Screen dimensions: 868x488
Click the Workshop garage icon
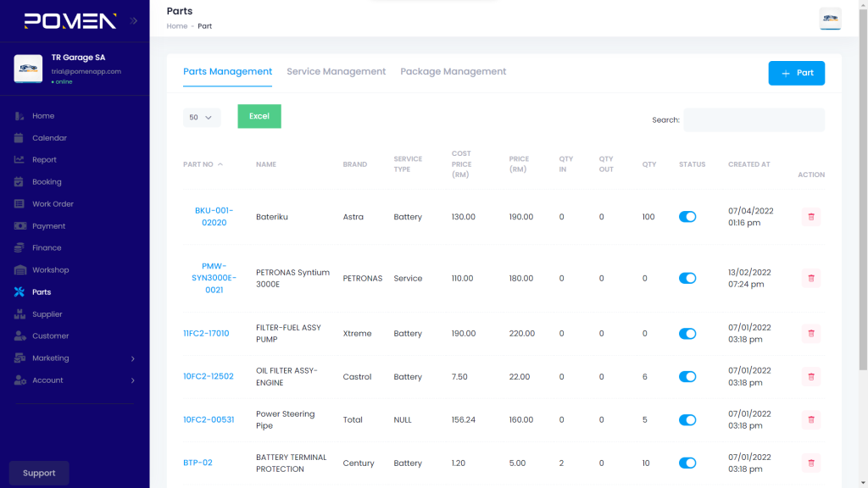point(20,270)
